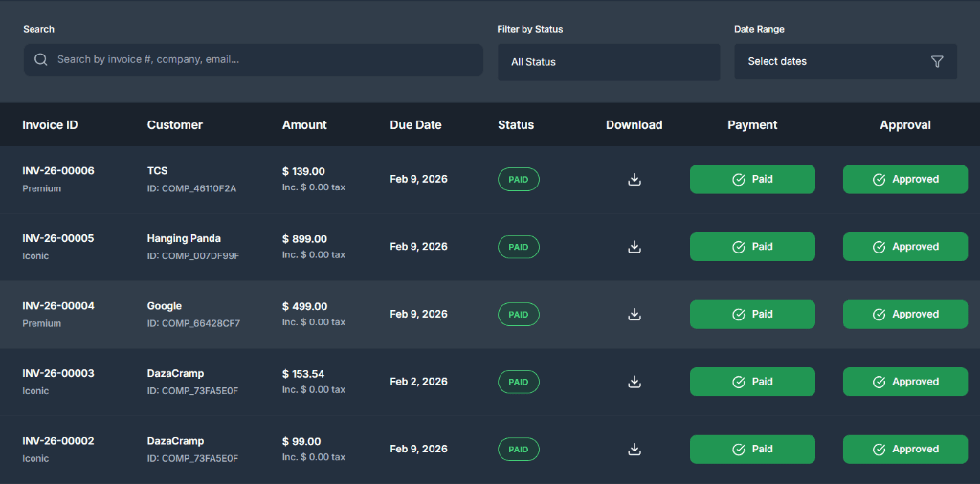Click the Payment column header
The image size is (980, 484).
pyautogui.click(x=752, y=125)
